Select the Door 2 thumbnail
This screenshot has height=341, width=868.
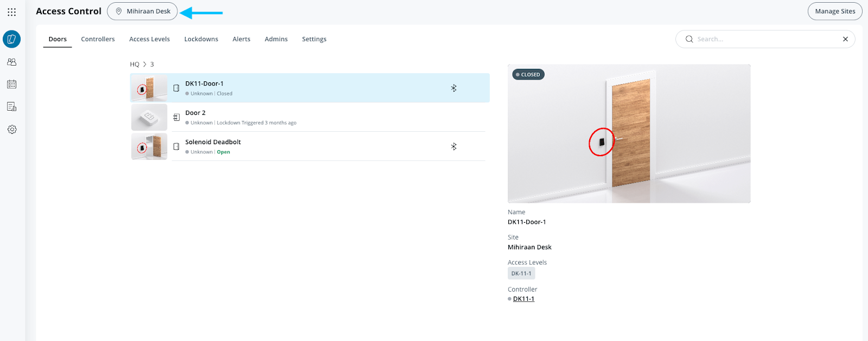(149, 117)
